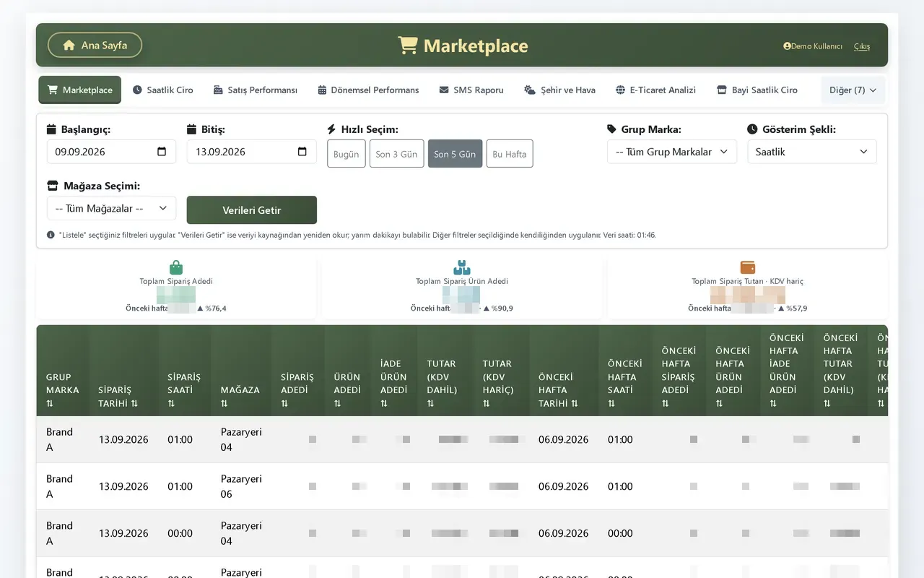Select the Bugün quick filter
The image size is (924, 578).
tap(346, 154)
